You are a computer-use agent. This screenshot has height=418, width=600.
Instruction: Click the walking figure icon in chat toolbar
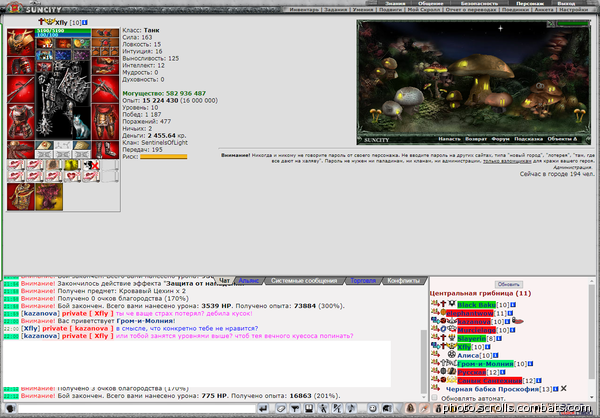(x=323, y=408)
